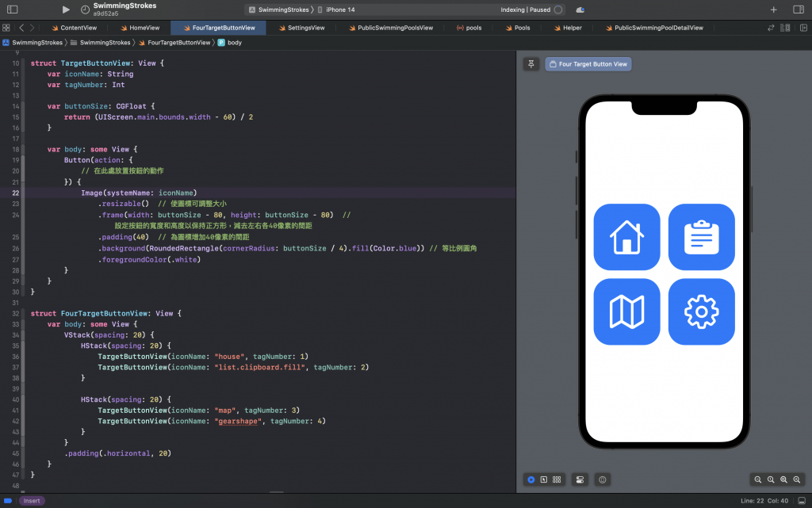Viewport: 812px width, 508px height.
Task: Open the preview device settings
Action: pos(580,479)
